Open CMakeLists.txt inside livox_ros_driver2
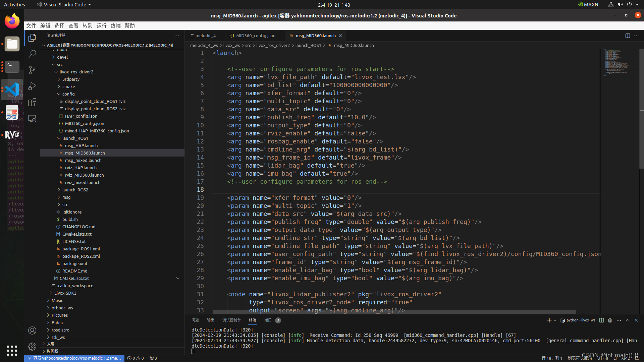 point(77,234)
